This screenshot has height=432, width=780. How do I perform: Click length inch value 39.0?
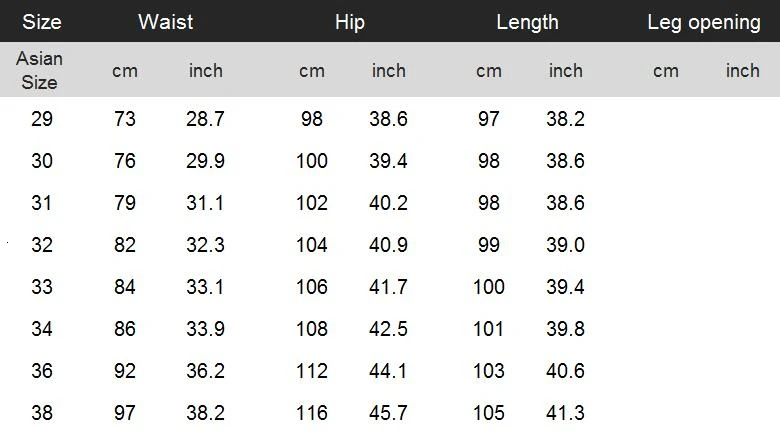[x=566, y=245]
